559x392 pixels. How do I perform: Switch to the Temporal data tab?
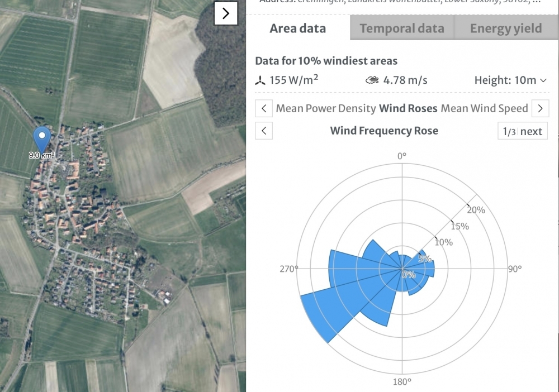pos(402,28)
